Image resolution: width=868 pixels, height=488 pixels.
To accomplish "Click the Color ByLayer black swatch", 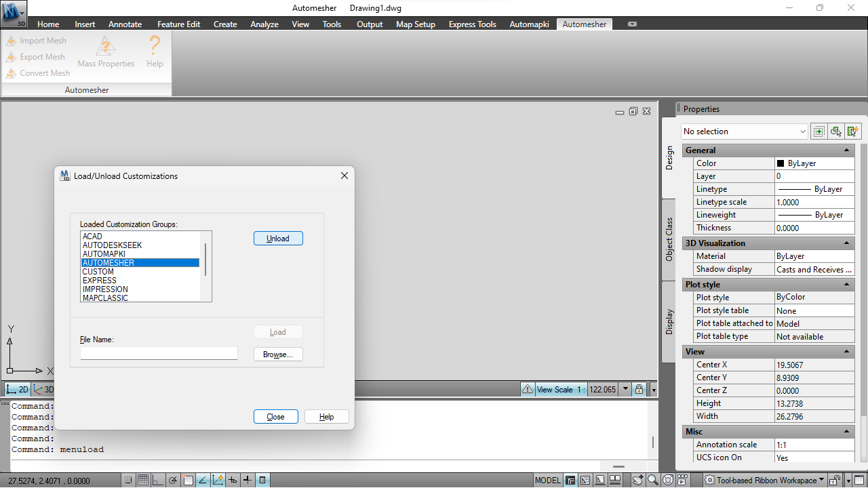I will tap(781, 163).
